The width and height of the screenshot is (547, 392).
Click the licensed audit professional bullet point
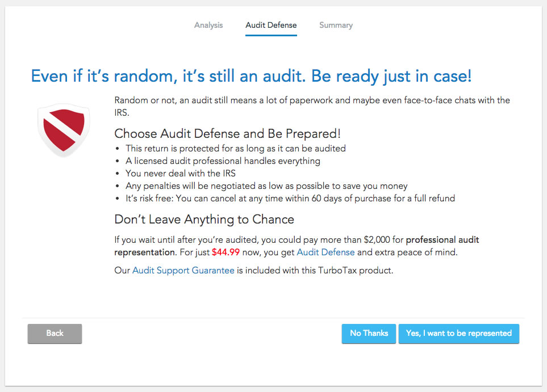pos(223,161)
